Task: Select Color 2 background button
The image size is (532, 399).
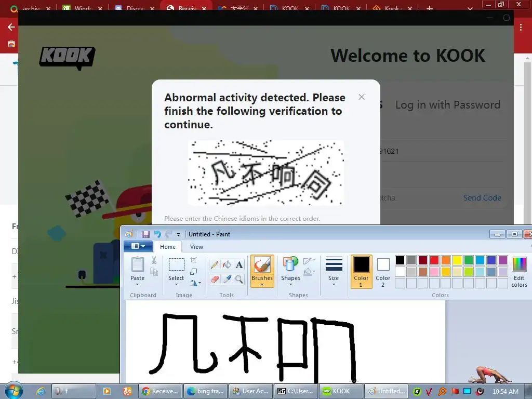Action: coord(383,271)
